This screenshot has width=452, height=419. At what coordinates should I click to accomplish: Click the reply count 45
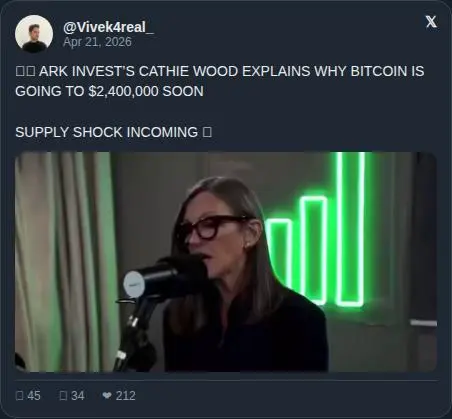click(34, 396)
